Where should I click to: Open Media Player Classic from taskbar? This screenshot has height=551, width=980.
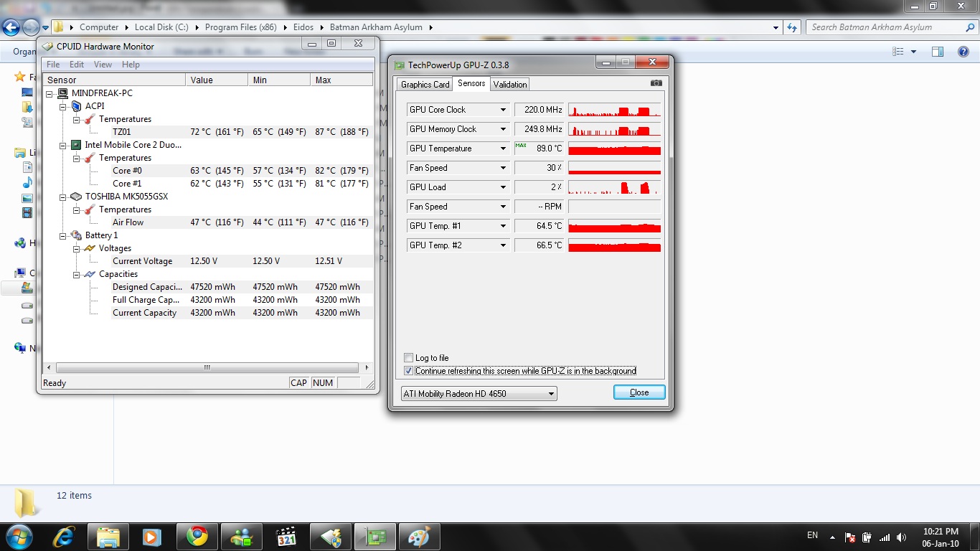(286, 537)
